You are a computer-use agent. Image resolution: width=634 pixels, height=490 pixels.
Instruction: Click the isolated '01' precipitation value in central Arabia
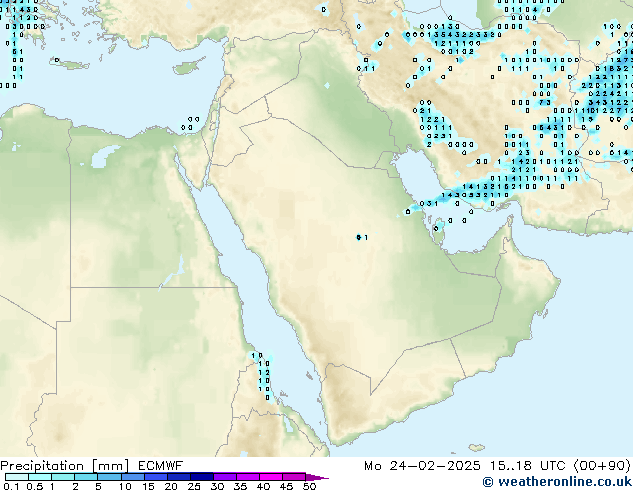[x=362, y=237]
